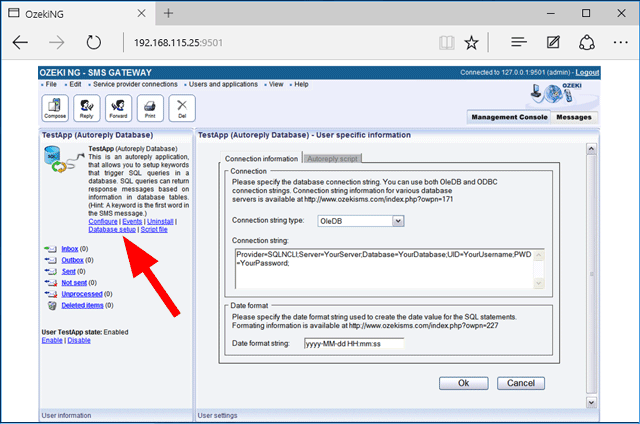Click the Outbox envelope icon
The height and width of the screenshot is (424, 640).
point(51,260)
